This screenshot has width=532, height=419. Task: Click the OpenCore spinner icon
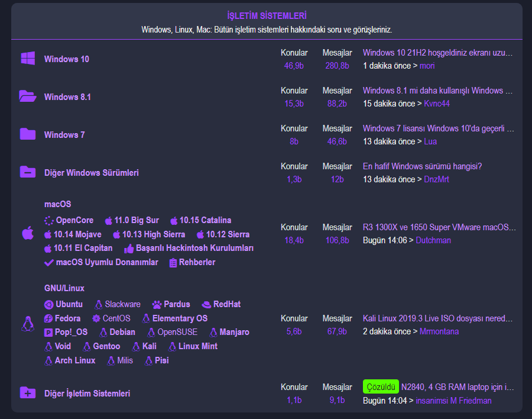49,221
